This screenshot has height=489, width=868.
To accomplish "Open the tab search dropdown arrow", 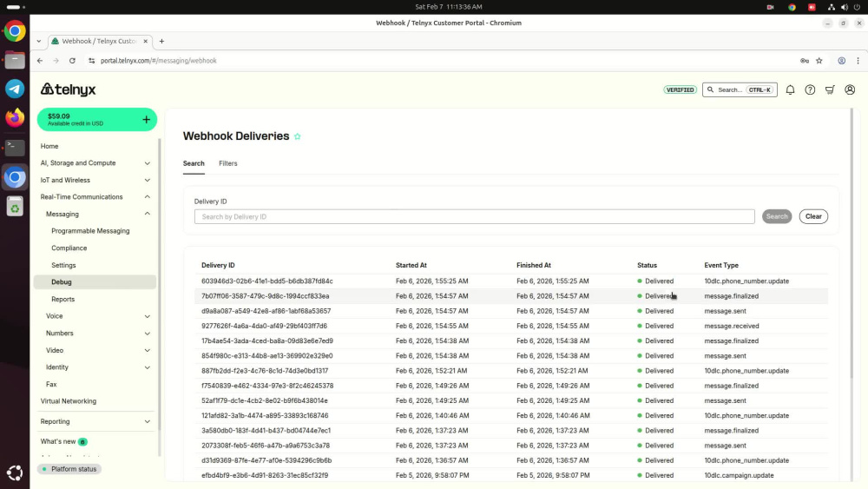I will click(39, 41).
